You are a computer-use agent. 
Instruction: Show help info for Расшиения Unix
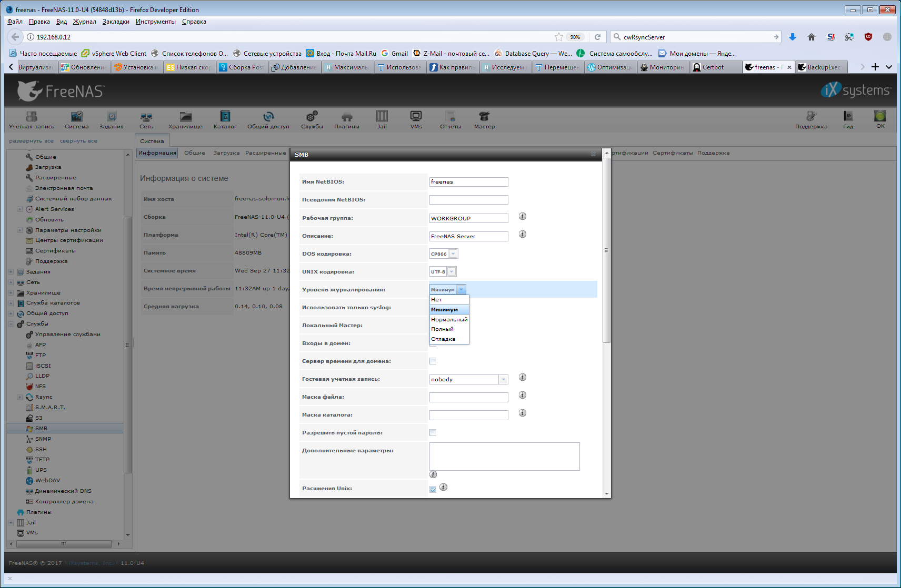(x=444, y=487)
